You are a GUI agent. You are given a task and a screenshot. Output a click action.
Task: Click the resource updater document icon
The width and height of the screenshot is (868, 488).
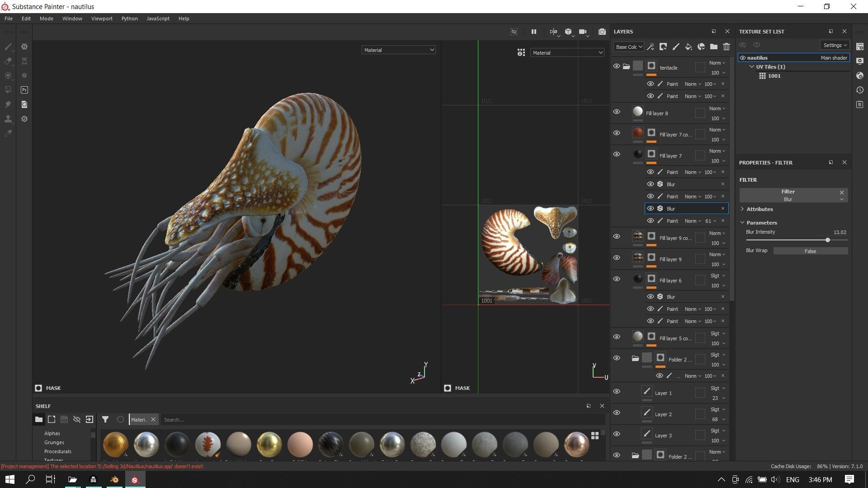[24, 104]
